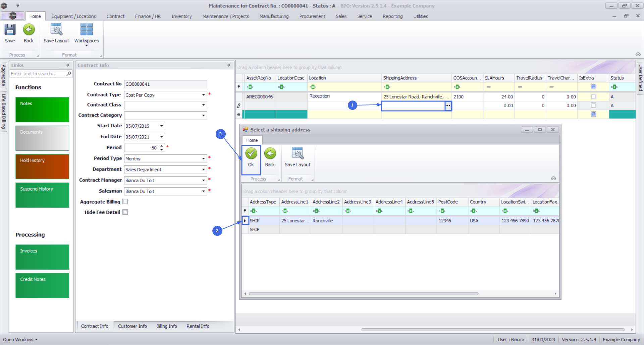Image resolution: width=644 pixels, height=345 pixels.
Task: Open the Open Windows menu
Action: coord(20,340)
